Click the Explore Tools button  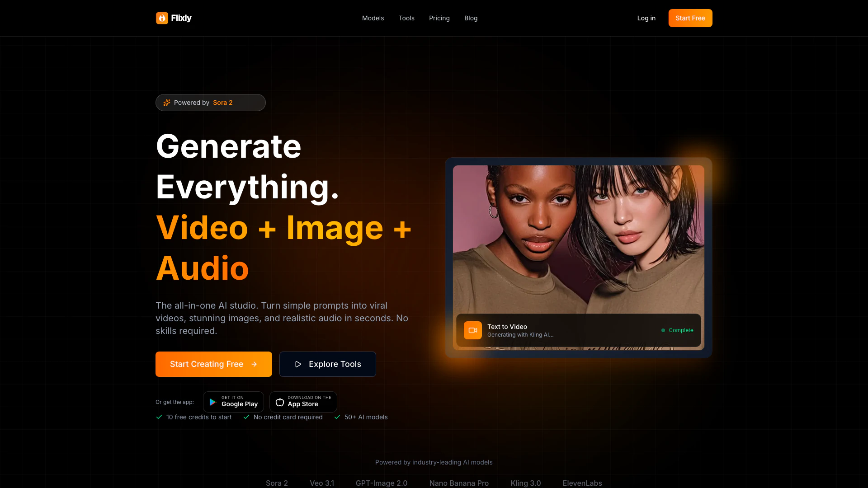(328, 364)
